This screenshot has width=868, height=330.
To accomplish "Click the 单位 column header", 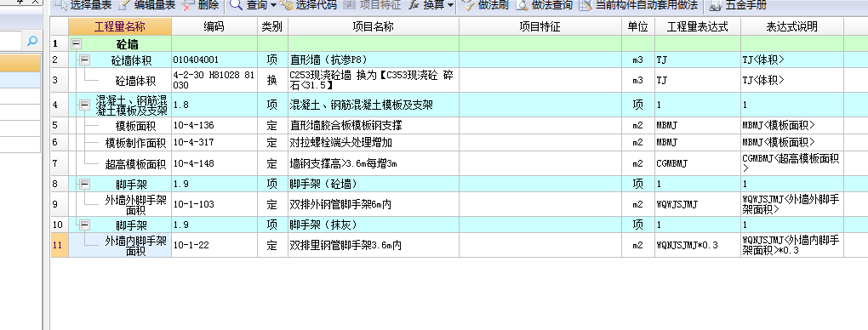I will [637, 26].
